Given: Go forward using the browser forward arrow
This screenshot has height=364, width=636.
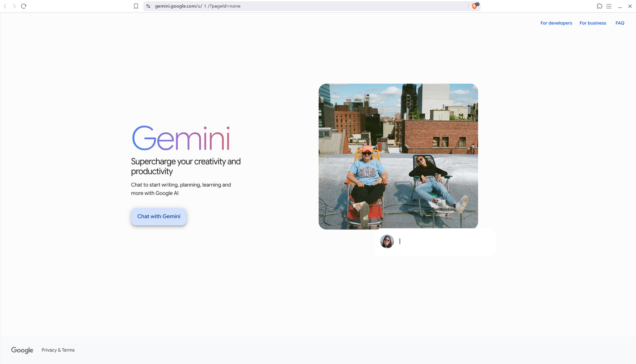Looking at the screenshot, I should 14,6.
